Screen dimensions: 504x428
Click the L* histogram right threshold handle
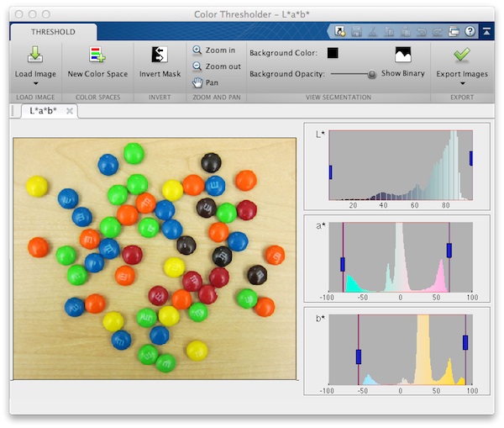point(471,157)
